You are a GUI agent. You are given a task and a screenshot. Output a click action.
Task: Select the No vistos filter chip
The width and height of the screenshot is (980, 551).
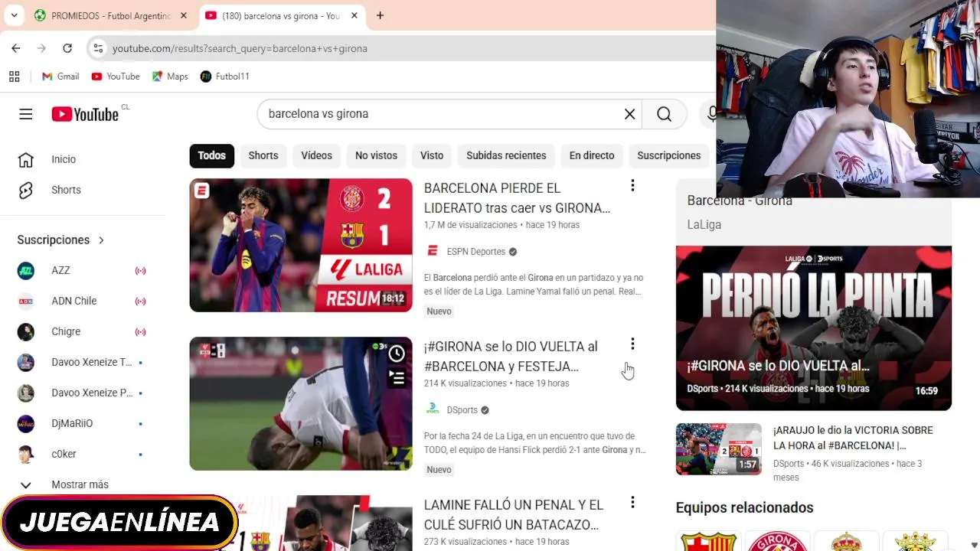(376, 155)
